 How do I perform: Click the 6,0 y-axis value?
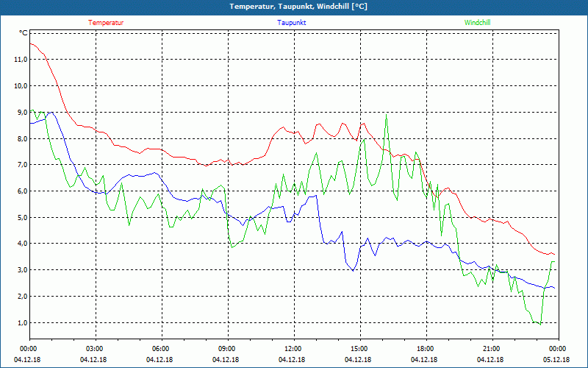point(23,191)
